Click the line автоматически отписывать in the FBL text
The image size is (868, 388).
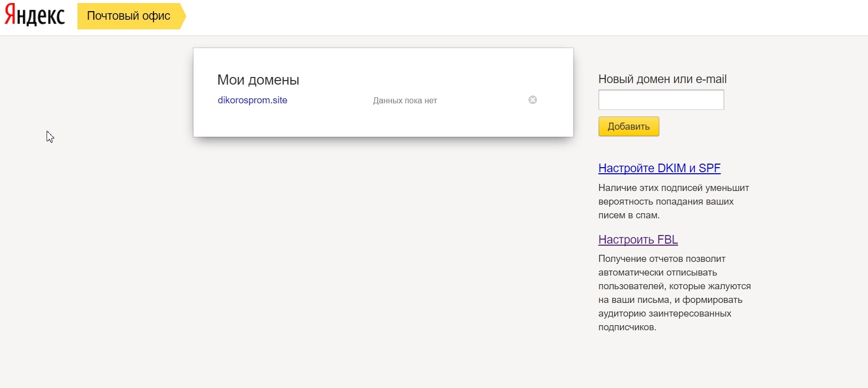tap(657, 273)
